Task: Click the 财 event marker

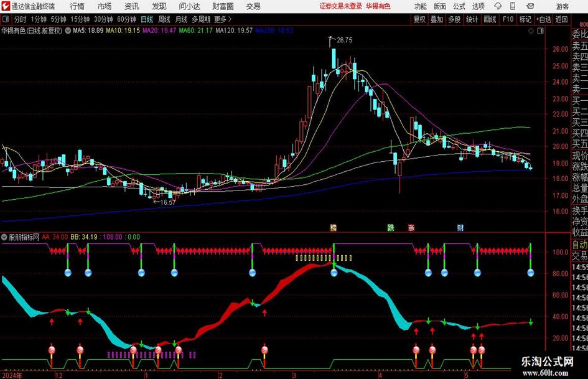Action: click(x=460, y=227)
